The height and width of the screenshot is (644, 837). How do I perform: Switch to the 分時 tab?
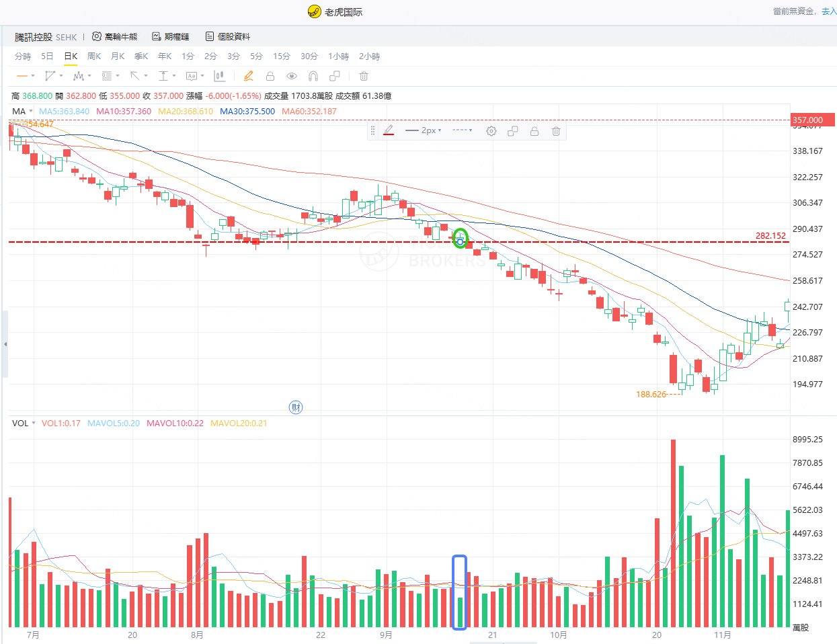pyautogui.click(x=23, y=56)
